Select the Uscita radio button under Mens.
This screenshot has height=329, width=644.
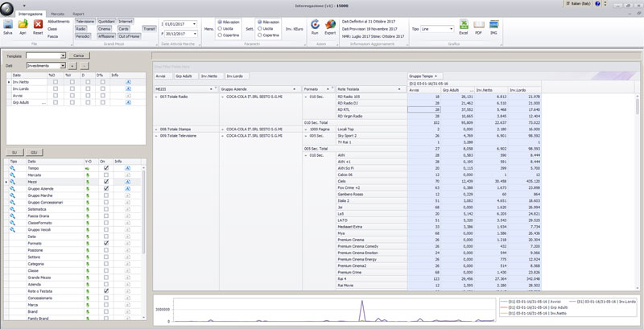[219, 28]
